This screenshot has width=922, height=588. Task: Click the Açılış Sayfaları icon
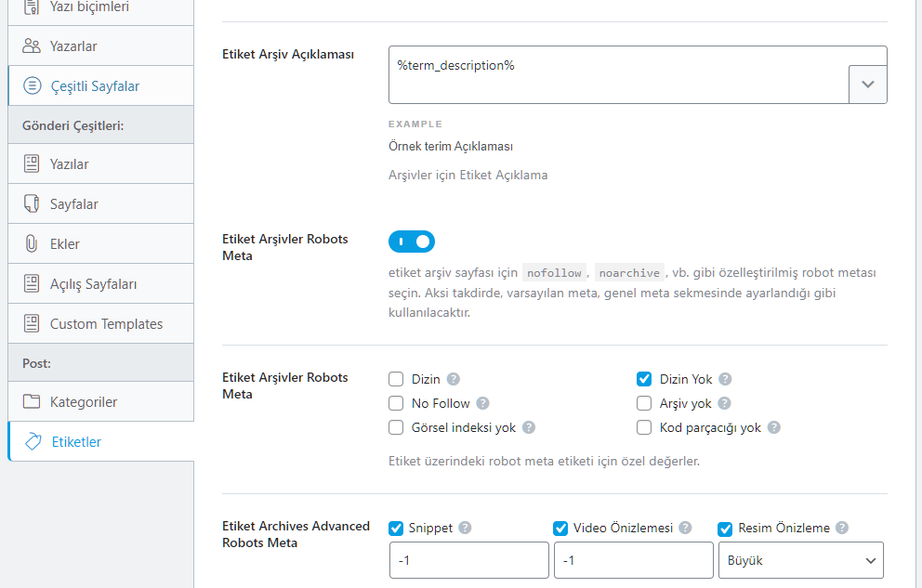(x=32, y=283)
